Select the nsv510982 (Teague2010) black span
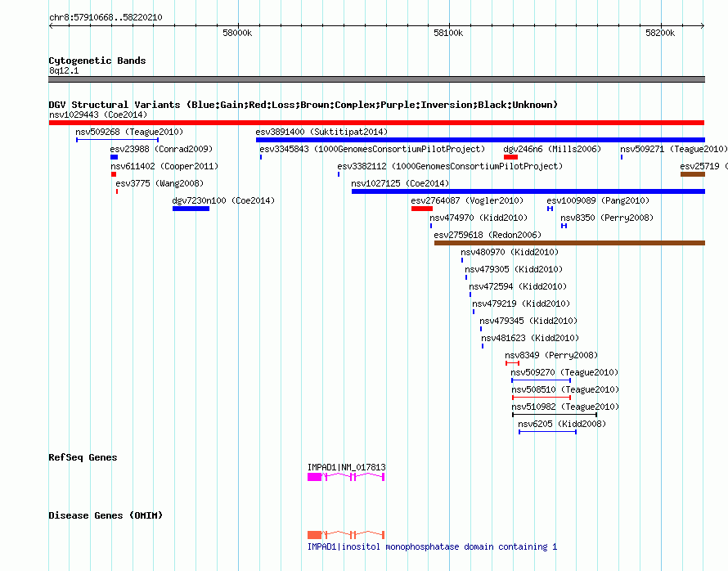The height and width of the screenshot is (571, 728). pos(555,415)
